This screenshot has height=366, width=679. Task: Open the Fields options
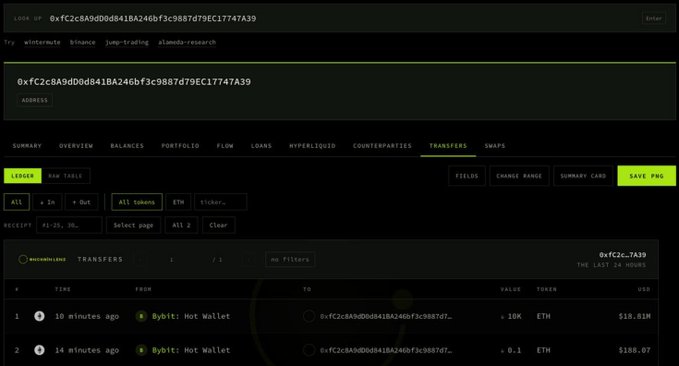point(467,176)
